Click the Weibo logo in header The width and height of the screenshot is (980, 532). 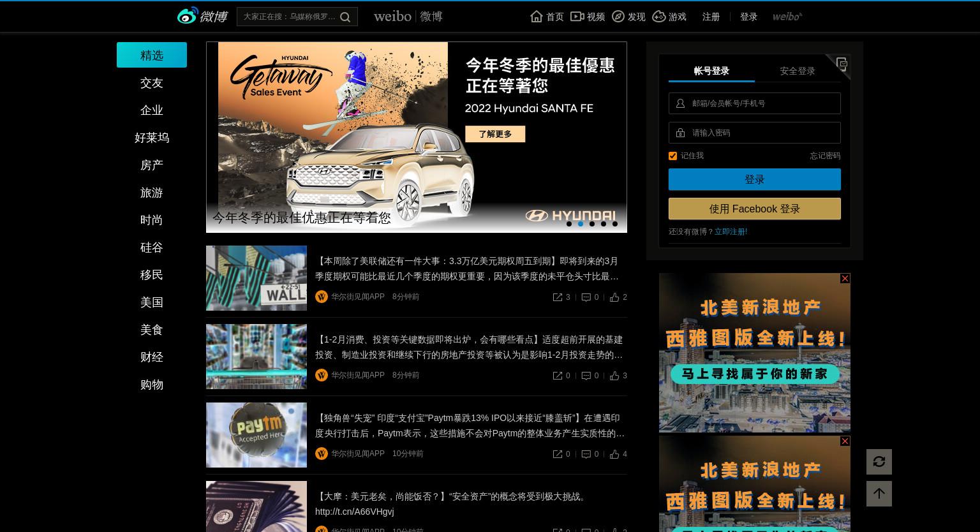click(202, 16)
